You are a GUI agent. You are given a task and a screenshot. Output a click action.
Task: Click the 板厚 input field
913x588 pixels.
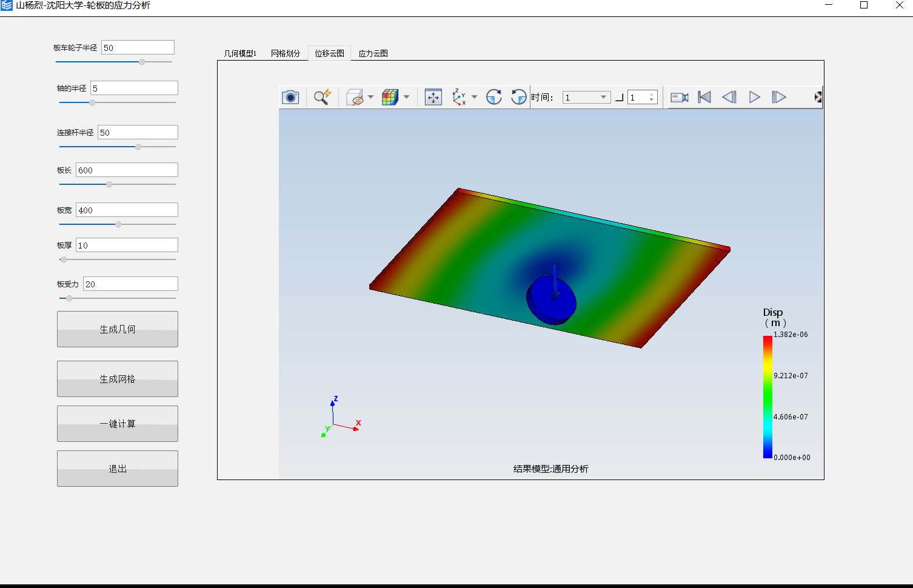coord(127,245)
